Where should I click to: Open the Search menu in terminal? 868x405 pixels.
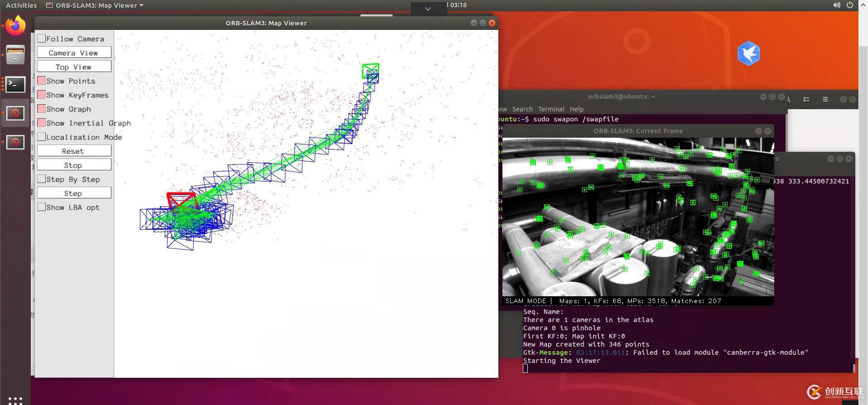[x=522, y=109]
